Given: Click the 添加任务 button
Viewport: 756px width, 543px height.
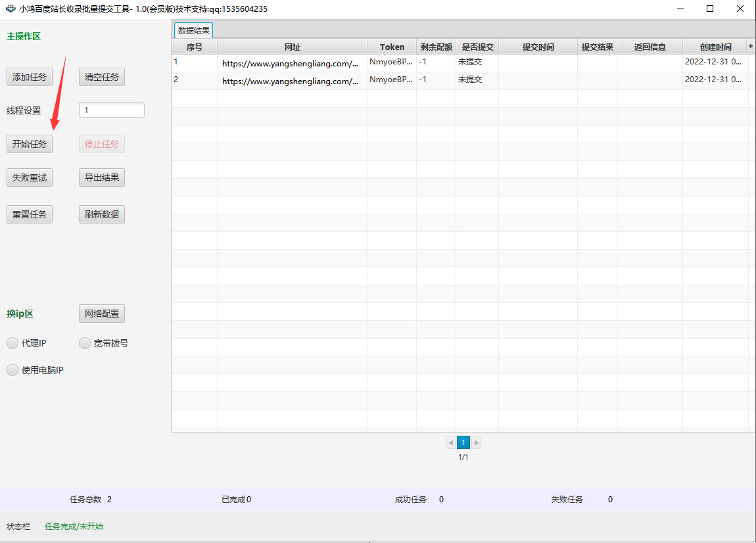Looking at the screenshot, I should coord(30,77).
